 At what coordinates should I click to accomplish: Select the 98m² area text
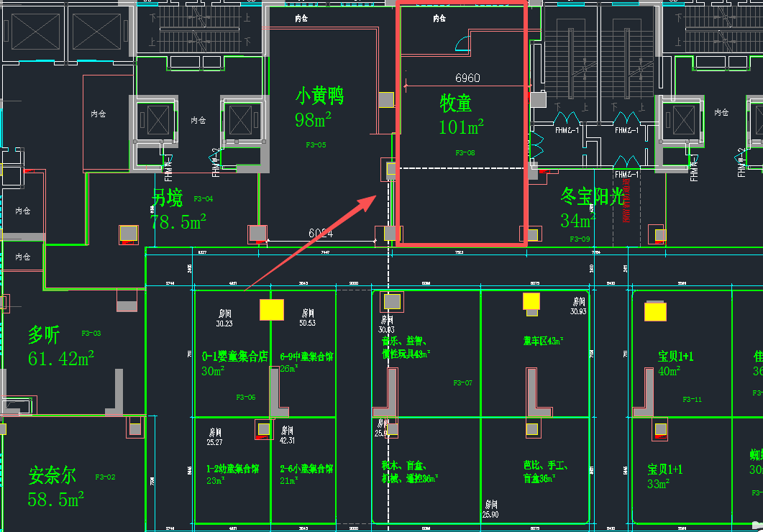[x=313, y=119]
